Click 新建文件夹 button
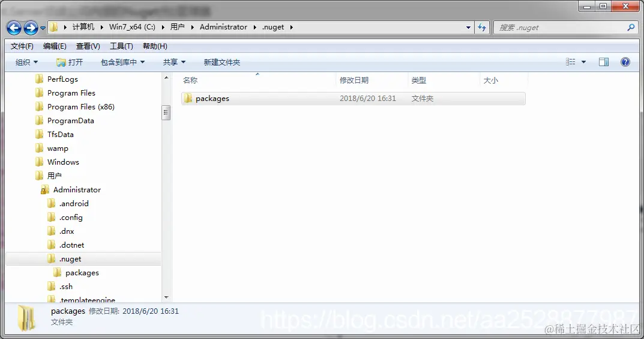Screen dimensions: 644x339 222,62
